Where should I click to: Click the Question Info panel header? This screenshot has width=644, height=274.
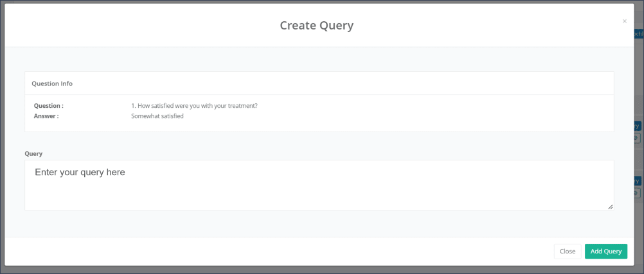(52, 83)
